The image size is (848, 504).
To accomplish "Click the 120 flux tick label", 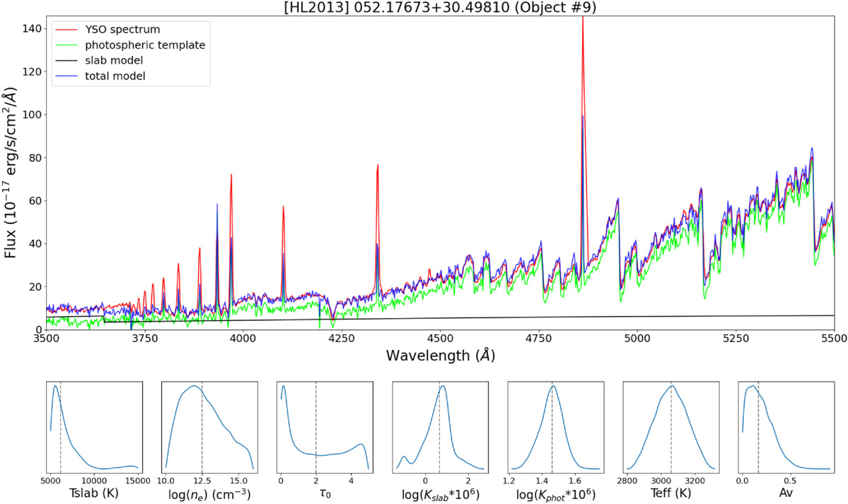I will pos(32,71).
